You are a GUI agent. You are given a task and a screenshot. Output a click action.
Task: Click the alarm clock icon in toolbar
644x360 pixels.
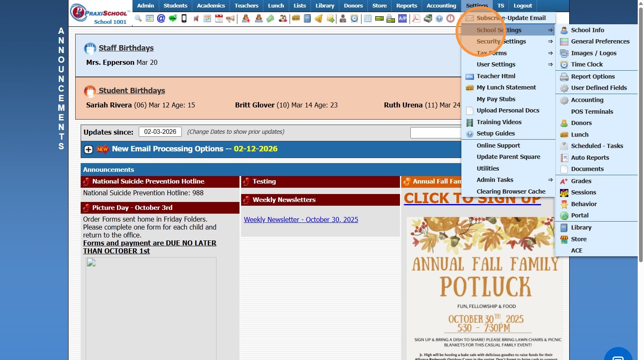click(x=354, y=18)
